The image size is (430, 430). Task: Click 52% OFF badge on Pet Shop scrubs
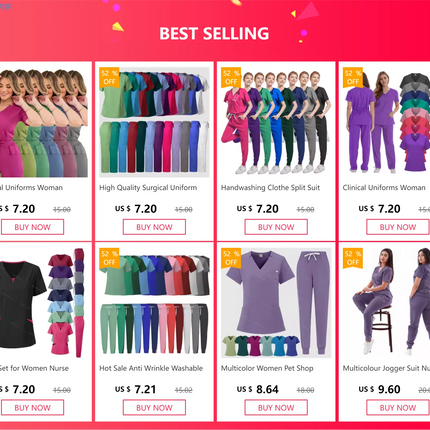coord(231,258)
